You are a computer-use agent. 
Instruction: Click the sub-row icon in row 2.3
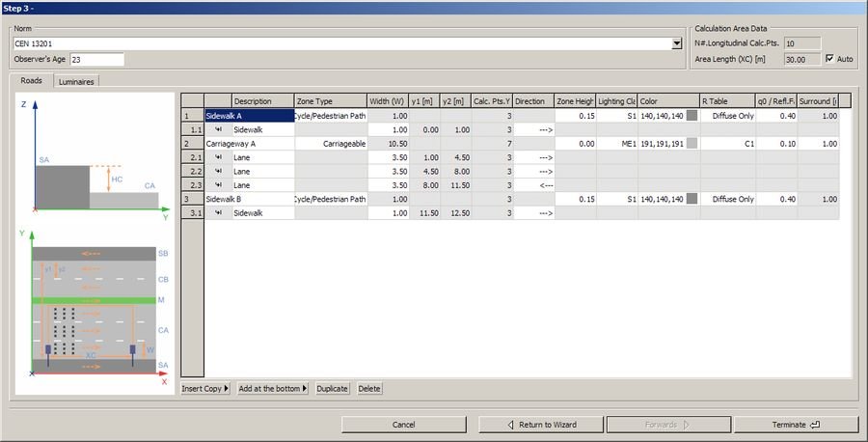point(218,185)
